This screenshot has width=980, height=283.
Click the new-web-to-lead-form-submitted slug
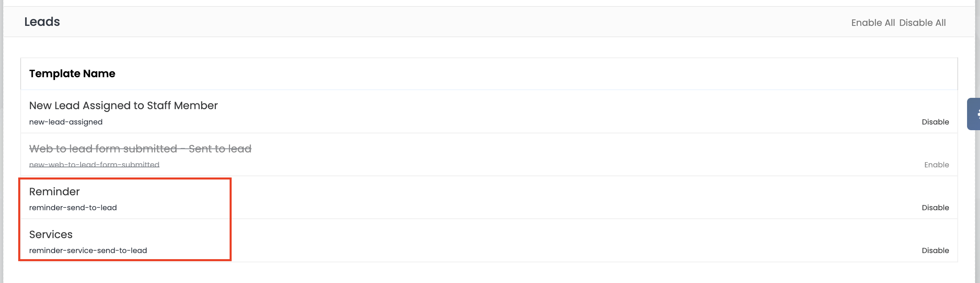94,165
